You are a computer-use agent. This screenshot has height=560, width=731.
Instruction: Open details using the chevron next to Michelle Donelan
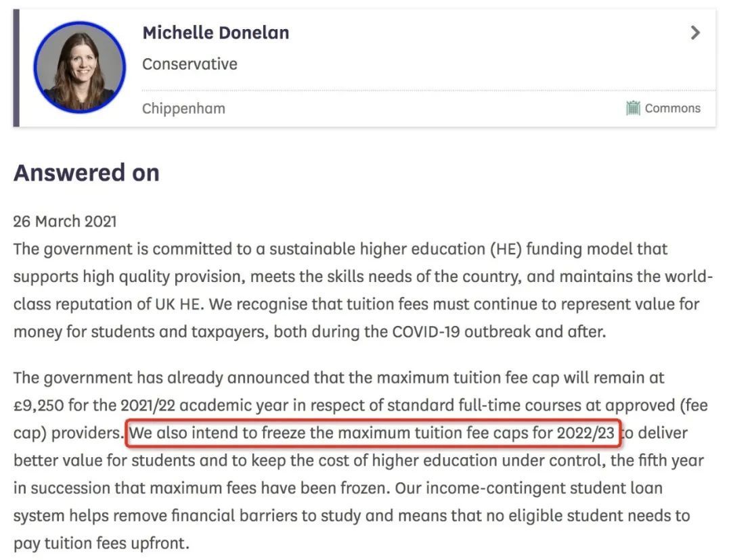(695, 32)
